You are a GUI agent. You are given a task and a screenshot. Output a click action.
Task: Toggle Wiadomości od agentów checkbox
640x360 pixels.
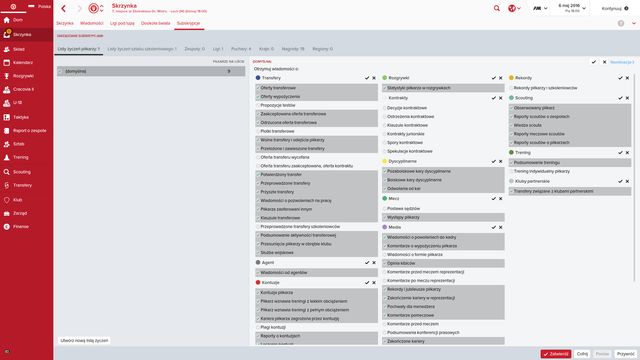point(258,273)
